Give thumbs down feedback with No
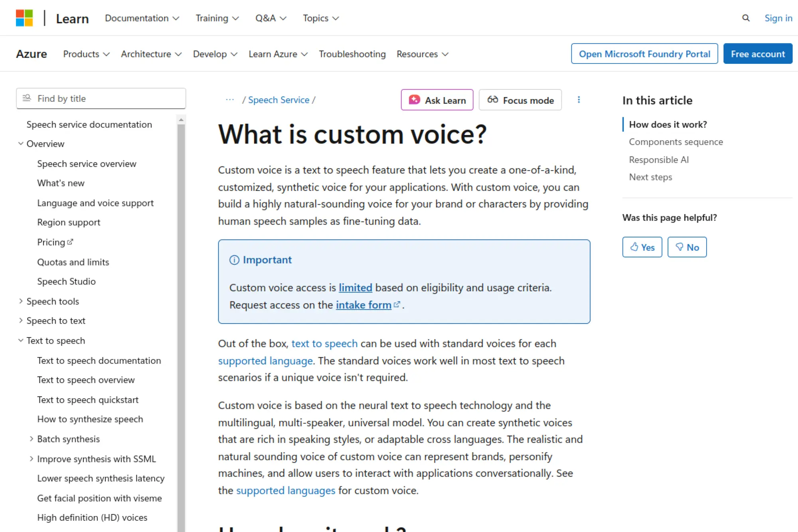798x532 pixels. 687,247
